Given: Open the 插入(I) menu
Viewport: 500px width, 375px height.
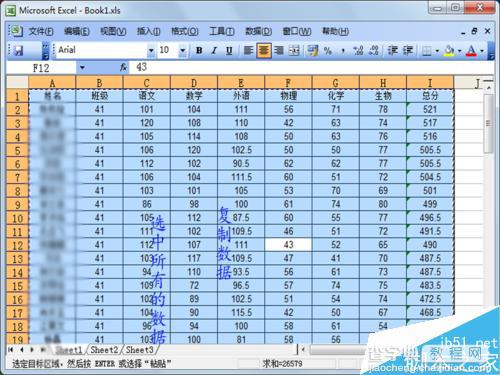Looking at the screenshot, I should (x=149, y=32).
